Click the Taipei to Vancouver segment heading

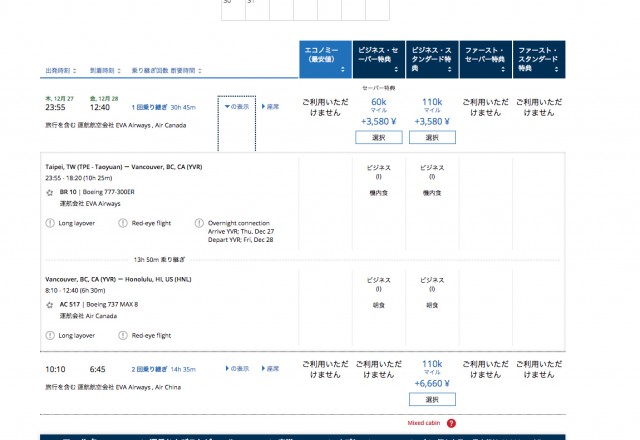point(124,167)
